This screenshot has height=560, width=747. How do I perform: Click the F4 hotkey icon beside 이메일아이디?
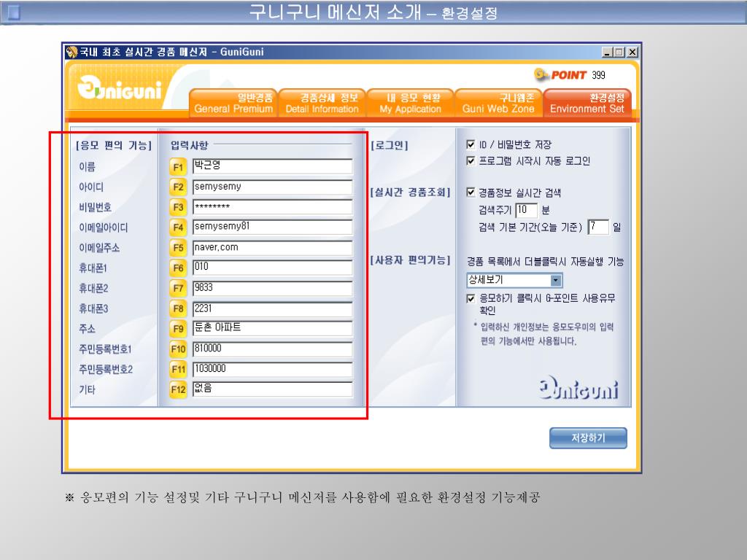[178, 227]
